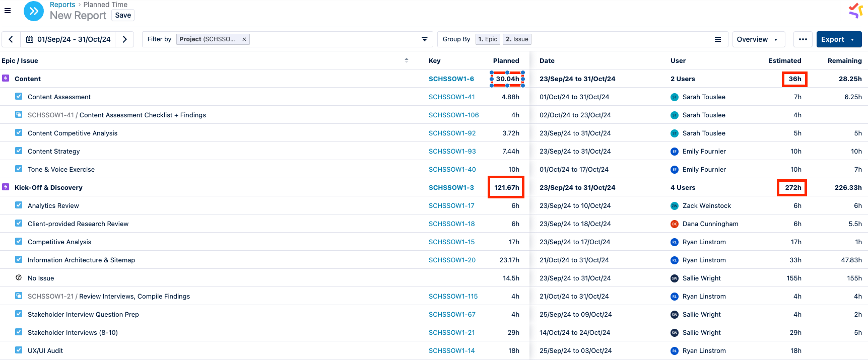The image size is (868, 360).
Task: Save the new report
Action: coord(123,15)
